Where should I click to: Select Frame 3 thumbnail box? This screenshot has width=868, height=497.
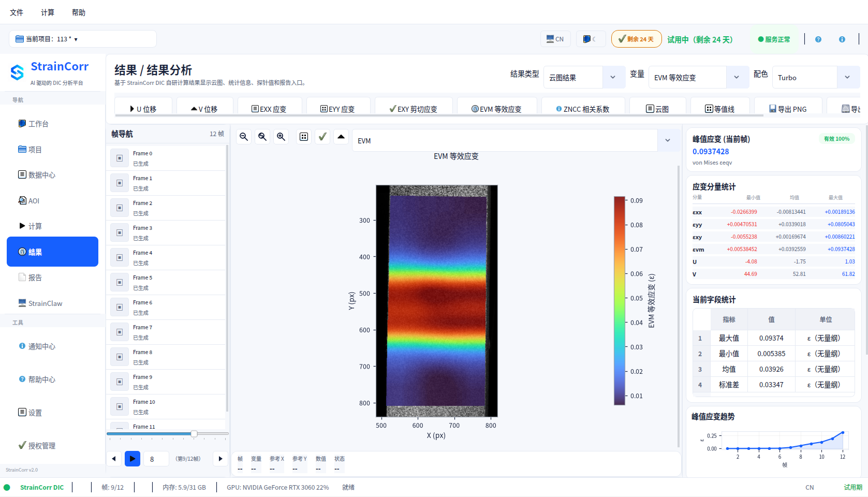point(120,233)
